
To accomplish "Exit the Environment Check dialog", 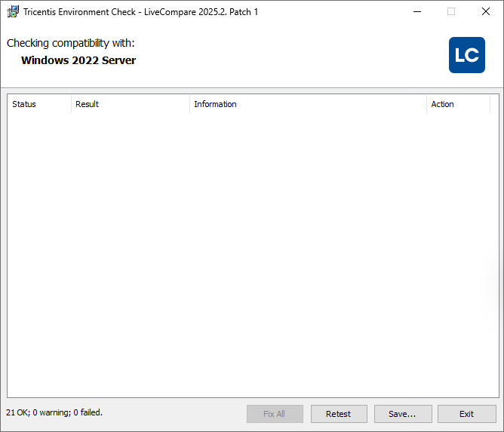I will pyautogui.click(x=466, y=414).
